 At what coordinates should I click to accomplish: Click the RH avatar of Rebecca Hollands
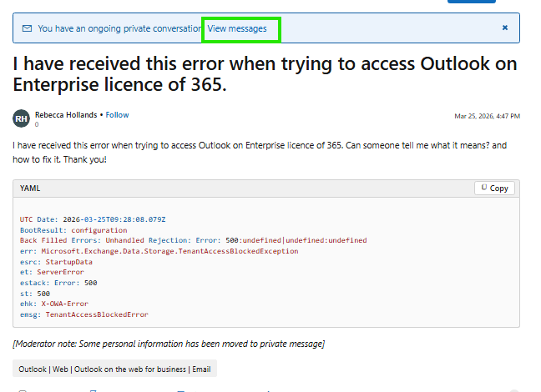tap(22, 118)
